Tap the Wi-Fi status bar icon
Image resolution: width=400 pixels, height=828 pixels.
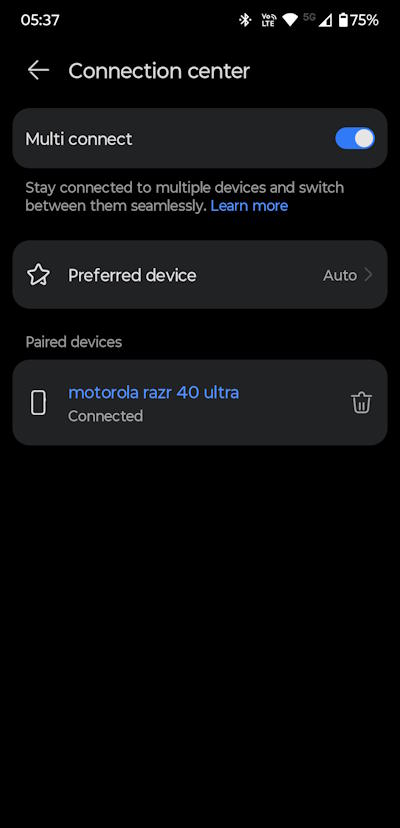point(290,20)
